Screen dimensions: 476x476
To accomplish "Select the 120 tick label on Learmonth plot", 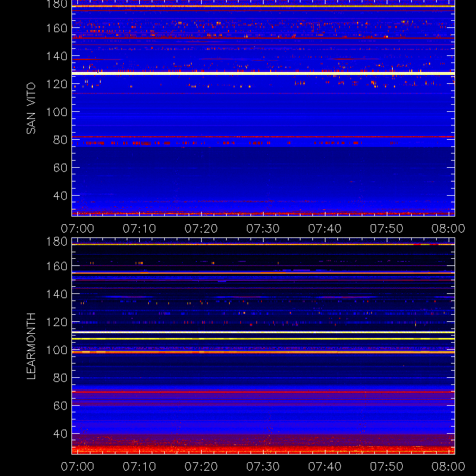I will click(57, 322).
